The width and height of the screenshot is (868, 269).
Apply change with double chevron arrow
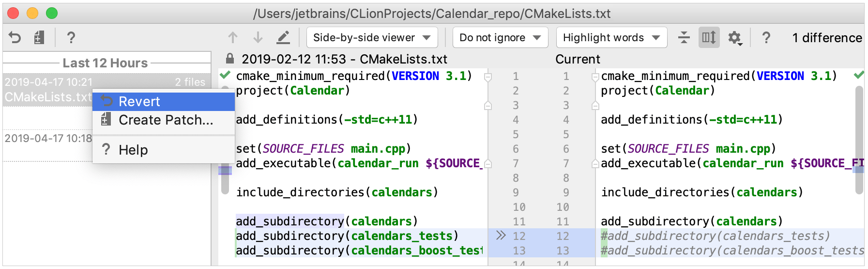501,236
